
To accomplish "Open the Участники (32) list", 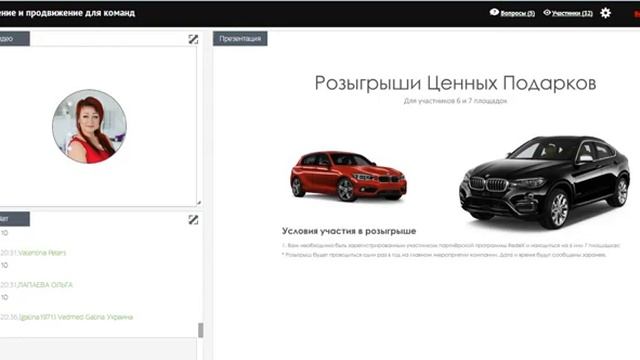I will pos(572,13).
